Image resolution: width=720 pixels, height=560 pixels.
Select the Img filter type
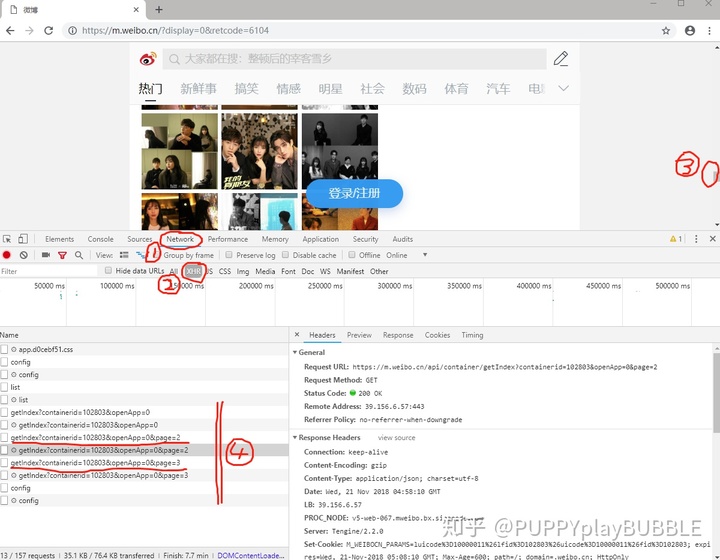point(243,271)
